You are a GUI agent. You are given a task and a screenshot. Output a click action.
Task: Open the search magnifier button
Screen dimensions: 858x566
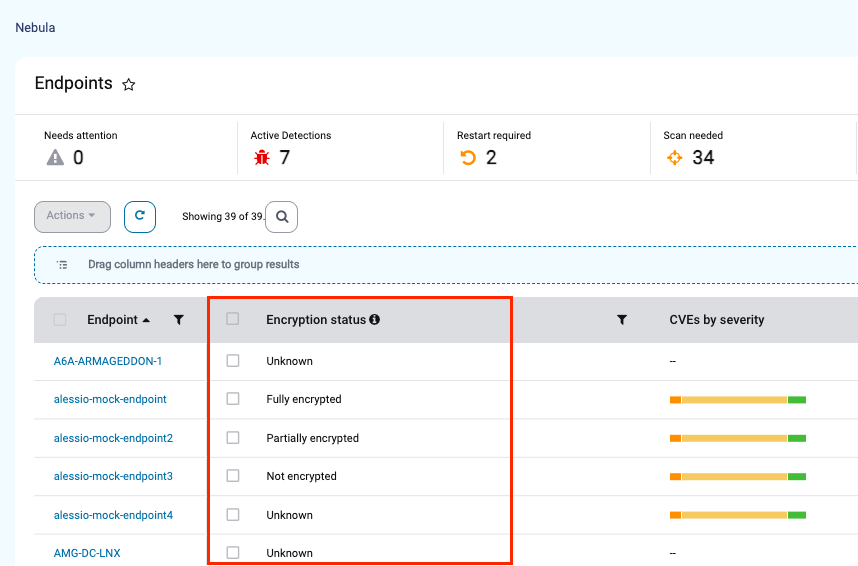[x=282, y=217]
